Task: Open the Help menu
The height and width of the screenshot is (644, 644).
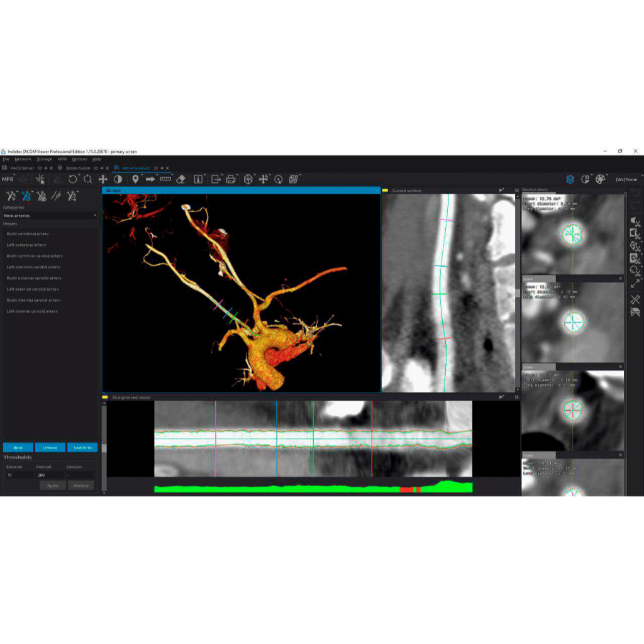Action: click(97, 159)
